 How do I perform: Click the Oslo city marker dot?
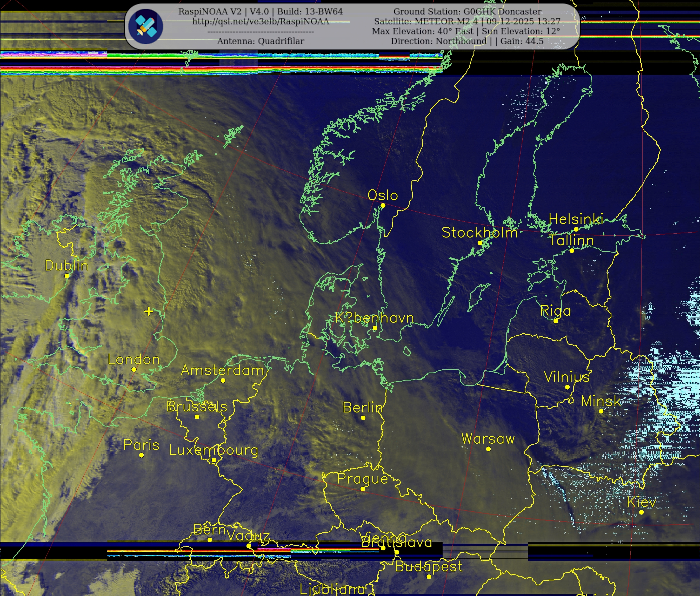383,205
